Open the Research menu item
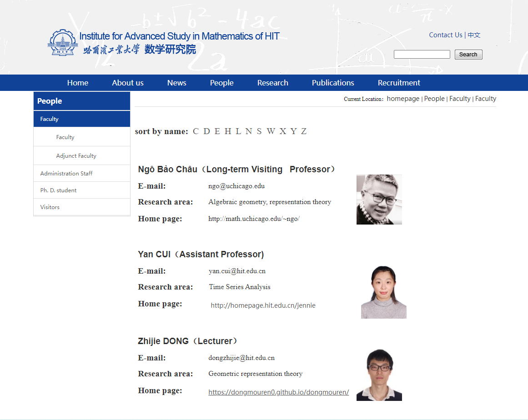Screen dimensions: 528x420 click(272, 83)
